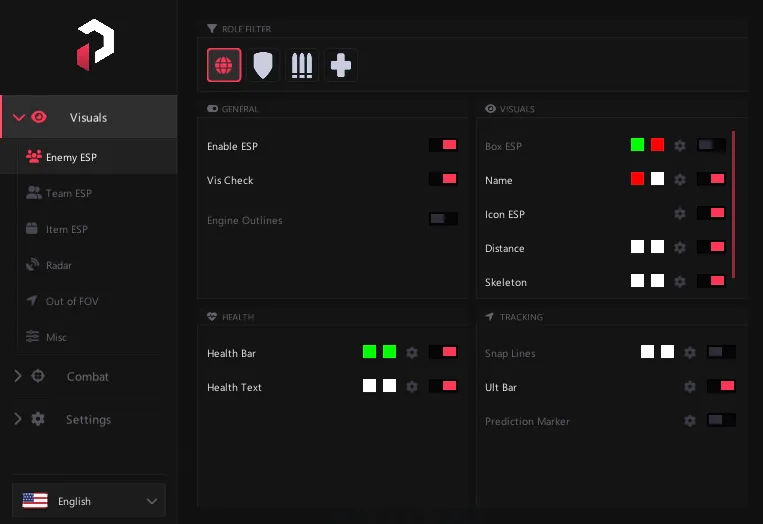This screenshot has width=763, height=524.
Task: Toggle the Icon ESP switch
Action: (711, 213)
